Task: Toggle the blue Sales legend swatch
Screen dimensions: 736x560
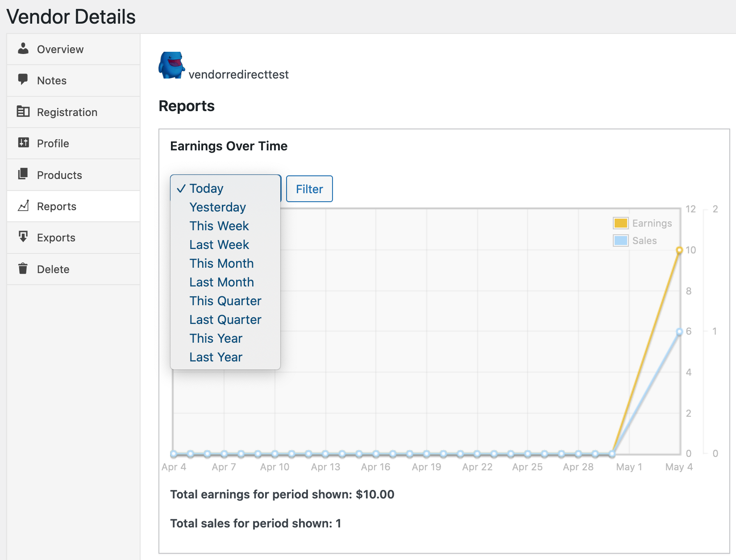Action: click(620, 241)
